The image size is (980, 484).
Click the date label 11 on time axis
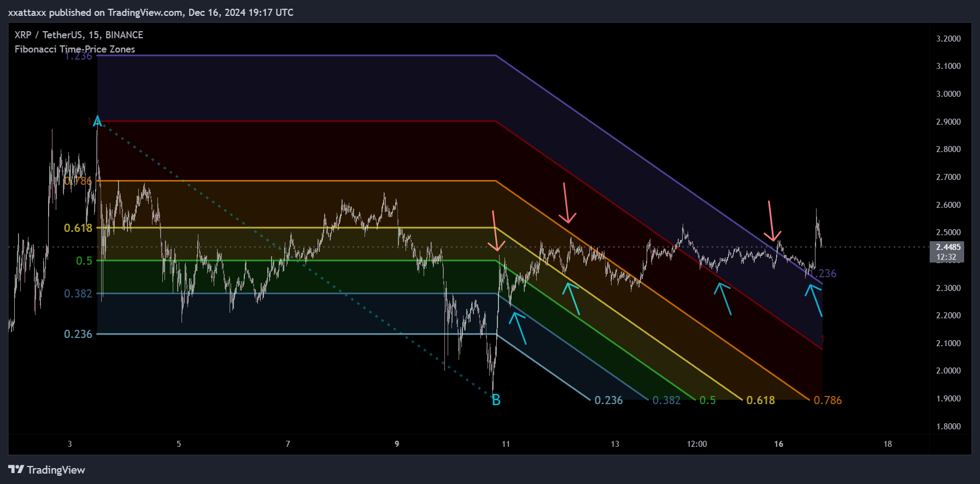(x=506, y=444)
